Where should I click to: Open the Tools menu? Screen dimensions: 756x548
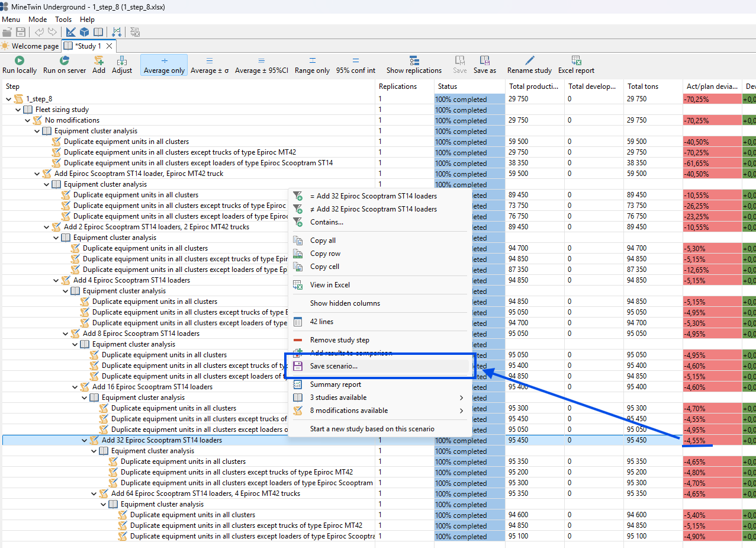(x=63, y=19)
